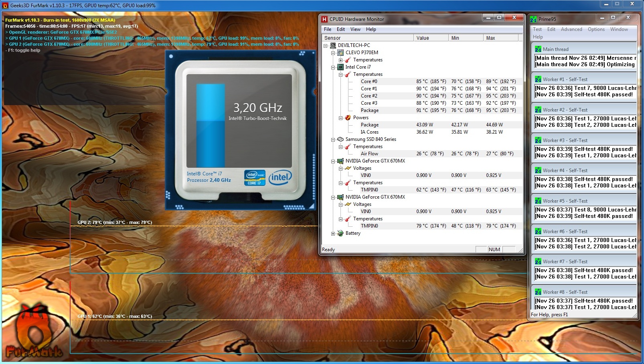Select the Samsung SSD 840 Series drive icon

[x=340, y=139]
